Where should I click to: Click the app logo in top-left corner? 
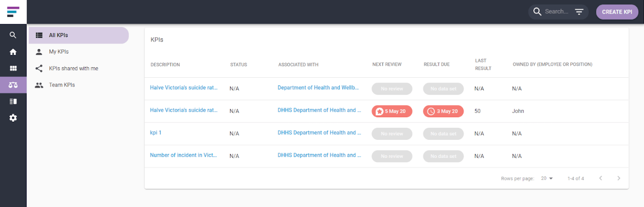tap(13, 12)
